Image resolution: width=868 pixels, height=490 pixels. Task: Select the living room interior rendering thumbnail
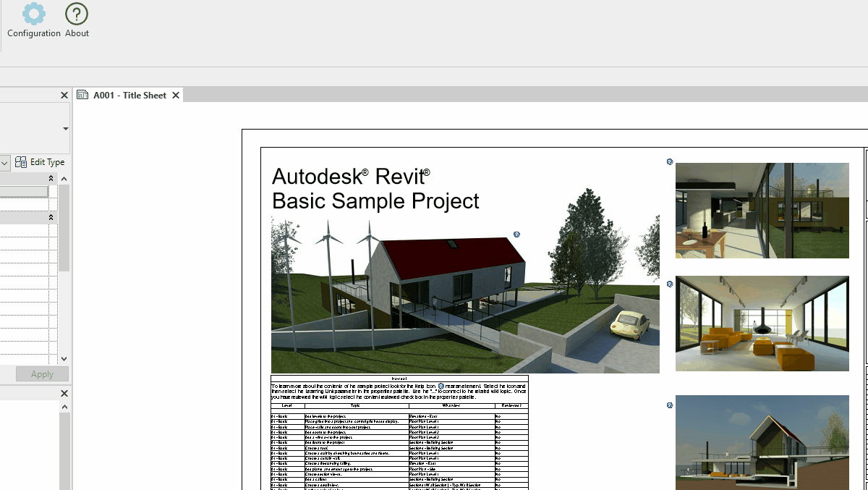pyautogui.click(x=762, y=324)
